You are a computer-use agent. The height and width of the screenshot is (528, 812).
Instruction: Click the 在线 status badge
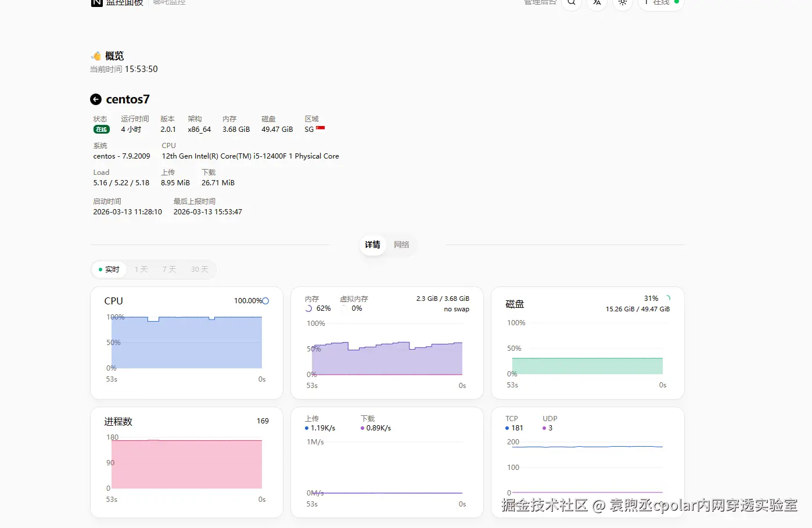pos(102,130)
